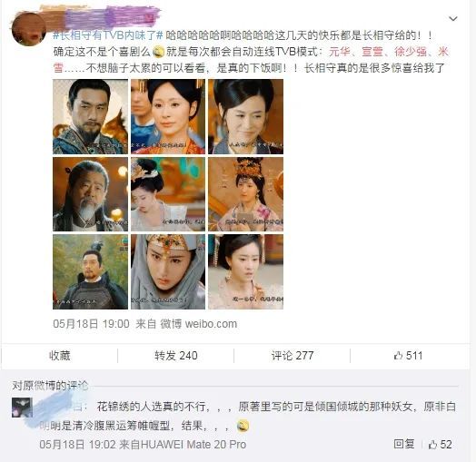Open the 评论 277 comments tab
The image size is (476, 462).
pyautogui.click(x=293, y=355)
